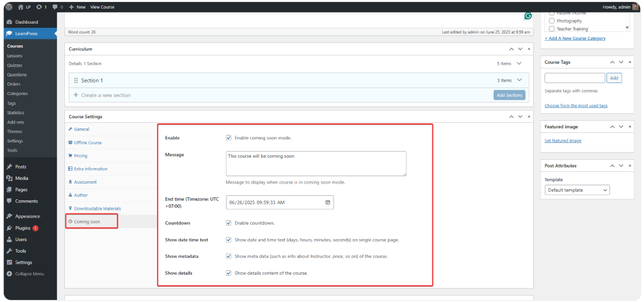The width and height of the screenshot is (644, 302).
Task: Click the comments bubble in admin bar
Action: coord(54,7)
